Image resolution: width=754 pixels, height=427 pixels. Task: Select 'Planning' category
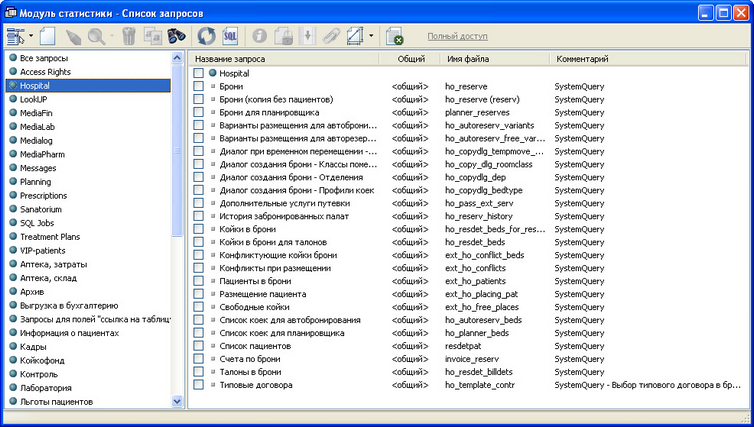(x=35, y=182)
